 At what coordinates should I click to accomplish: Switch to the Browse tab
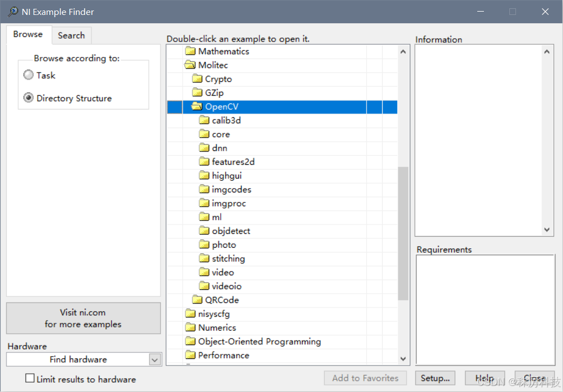click(28, 34)
